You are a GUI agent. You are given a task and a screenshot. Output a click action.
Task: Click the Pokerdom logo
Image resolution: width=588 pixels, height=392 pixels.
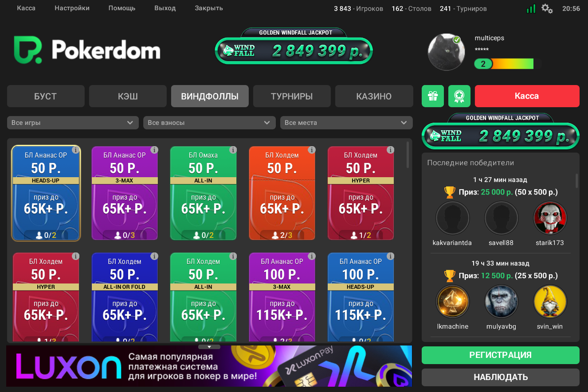pos(87,50)
